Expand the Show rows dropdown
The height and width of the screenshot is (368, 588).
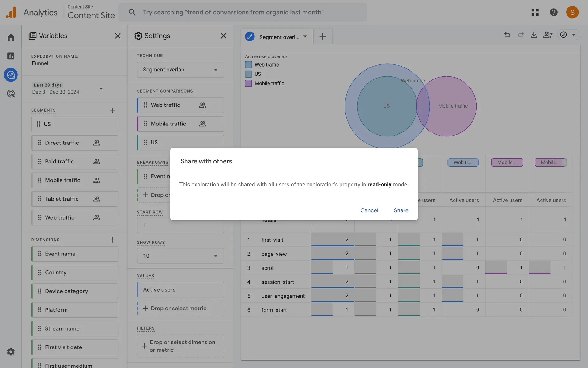180,256
